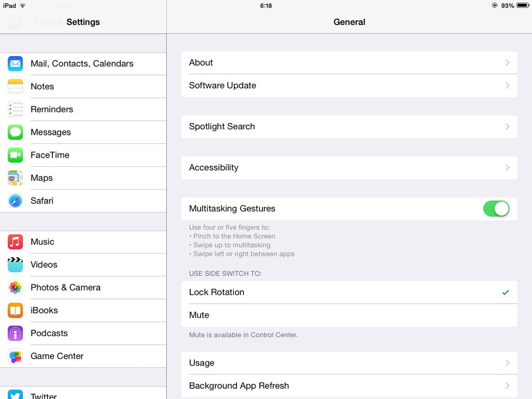Tap the purple Podcasts icon
Image resolution: width=532 pixels, height=399 pixels.
click(15, 333)
